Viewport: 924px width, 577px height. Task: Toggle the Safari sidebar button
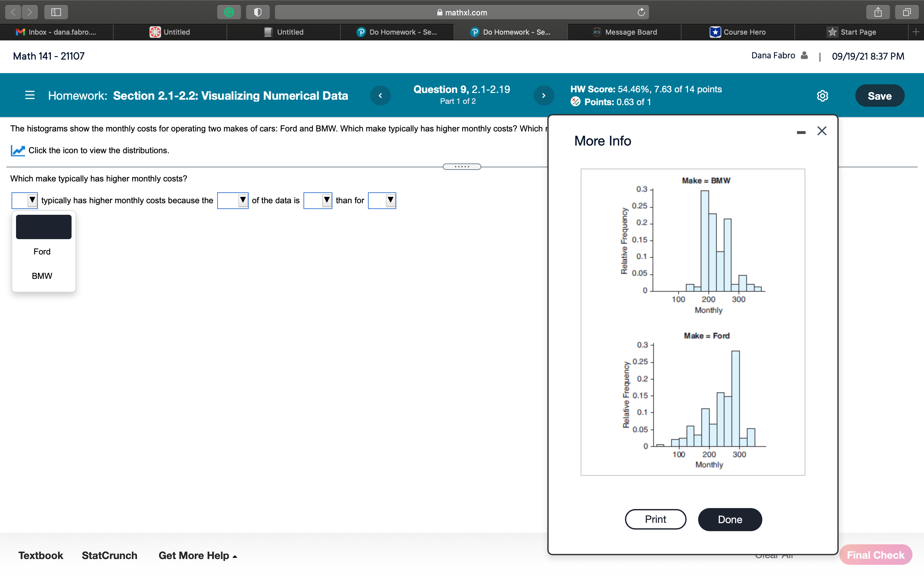coord(56,12)
